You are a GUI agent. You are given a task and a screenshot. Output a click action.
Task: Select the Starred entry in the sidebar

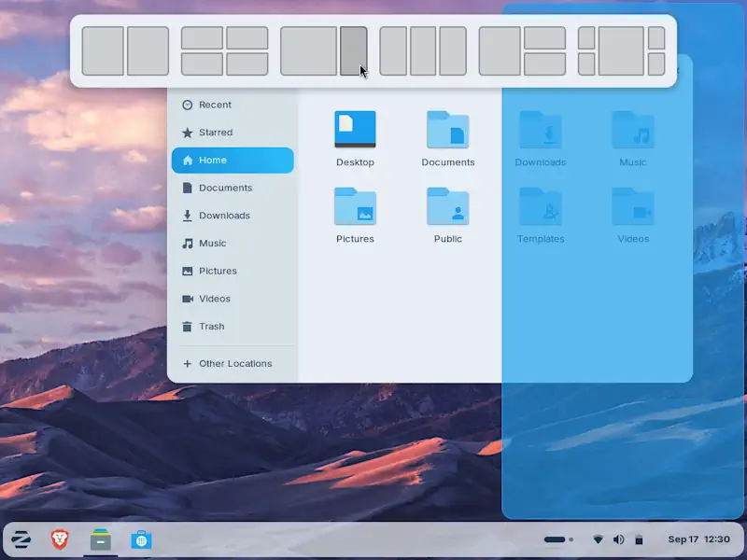pyautogui.click(x=218, y=133)
